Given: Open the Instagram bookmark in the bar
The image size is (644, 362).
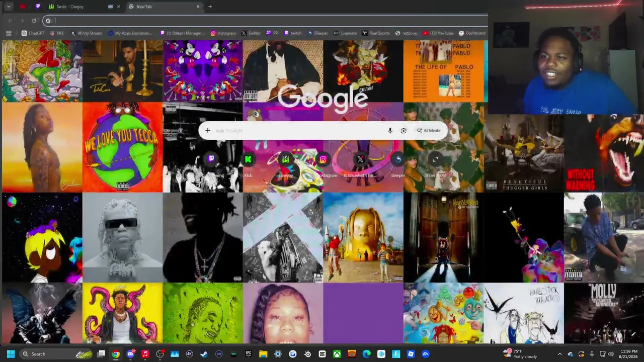Looking at the screenshot, I should 223,33.
